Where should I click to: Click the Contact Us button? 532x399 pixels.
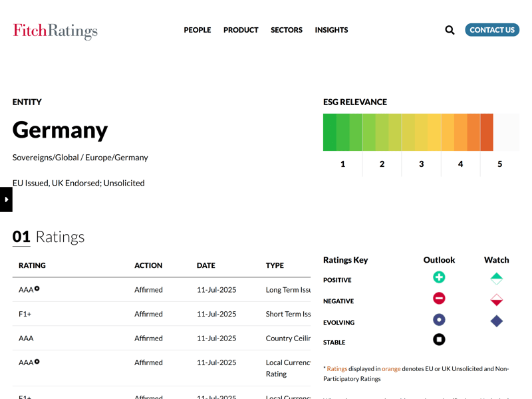[492, 30]
